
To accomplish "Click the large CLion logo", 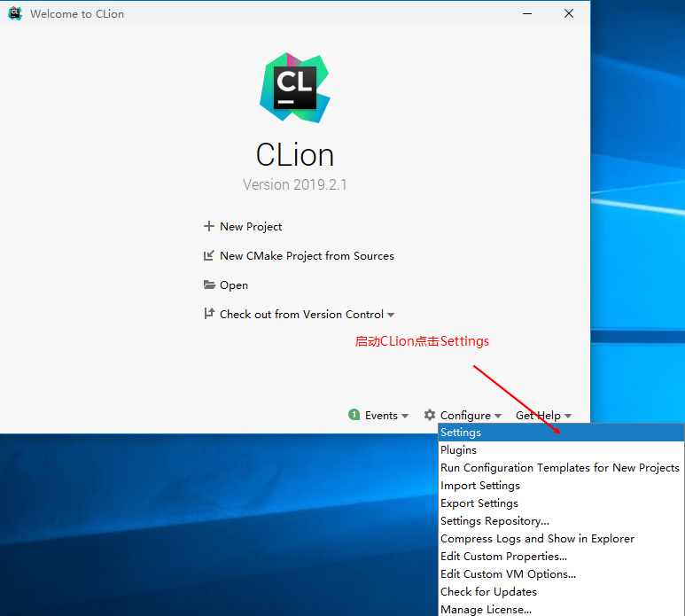I will [295, 88].
